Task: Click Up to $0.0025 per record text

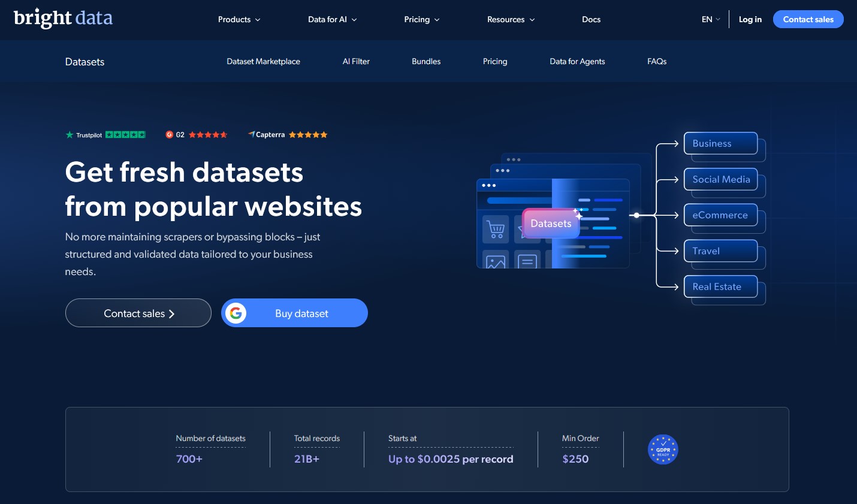Action: [x=451, y=459]
